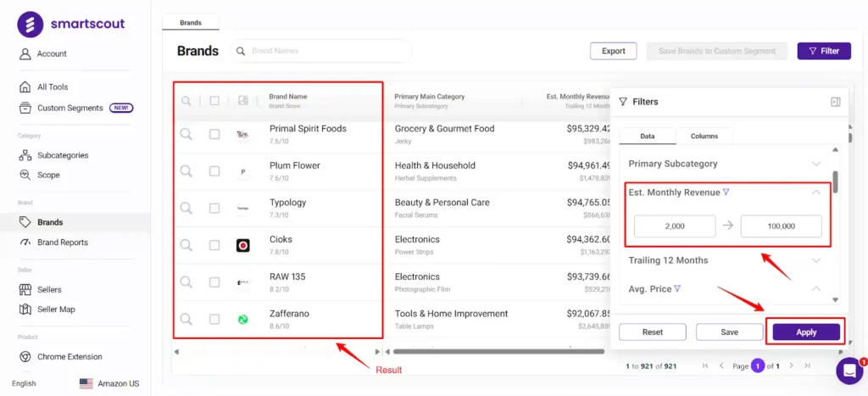Click the Subcategories hierarchy icon
This screenshot has height=396, width=868.
(25, 155)
